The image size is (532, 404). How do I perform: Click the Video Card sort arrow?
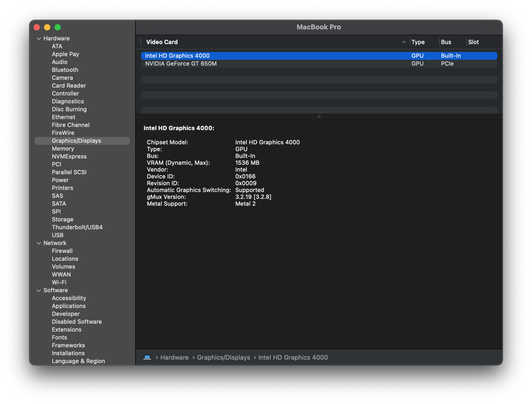tap(404, 42)
